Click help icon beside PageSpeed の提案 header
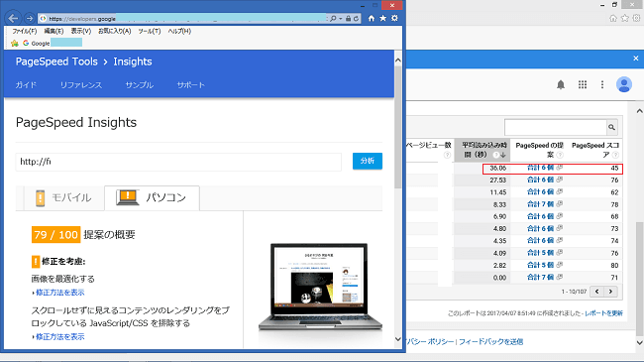 [x=560, y=155]
